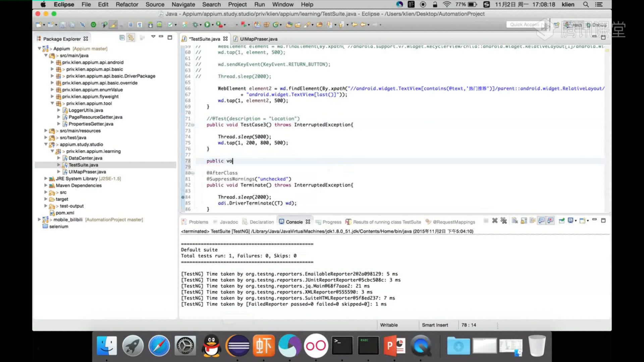The width and height of the screenshot is (644, 362).
Task: Click Clear Console icon
Action: coord(515,221)
